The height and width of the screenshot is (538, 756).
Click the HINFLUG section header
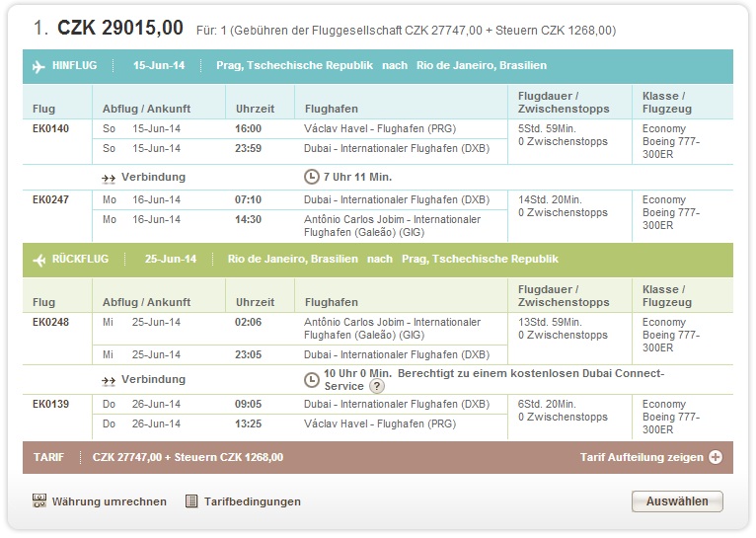[x=378, y=66]
